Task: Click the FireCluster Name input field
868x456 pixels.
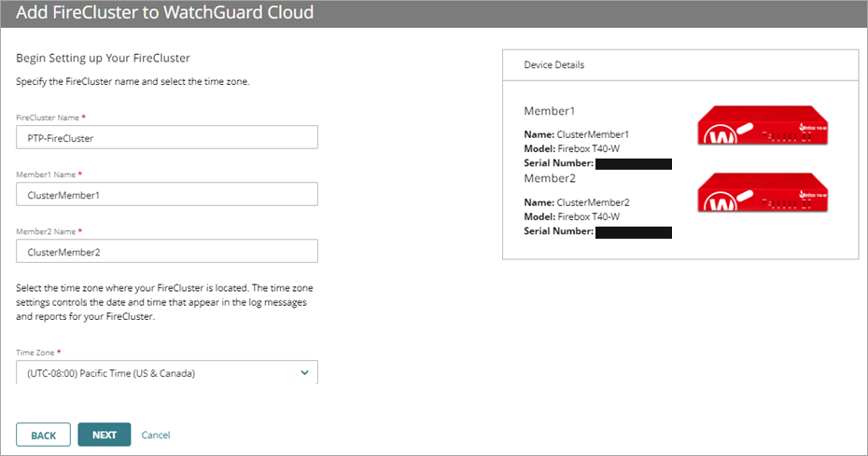Action: [167, 137]
